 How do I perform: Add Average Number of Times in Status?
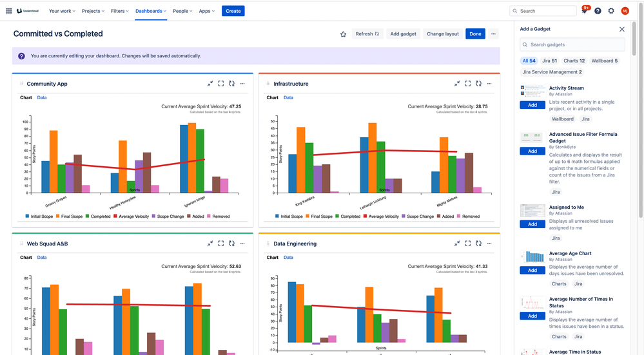[532, 316]
